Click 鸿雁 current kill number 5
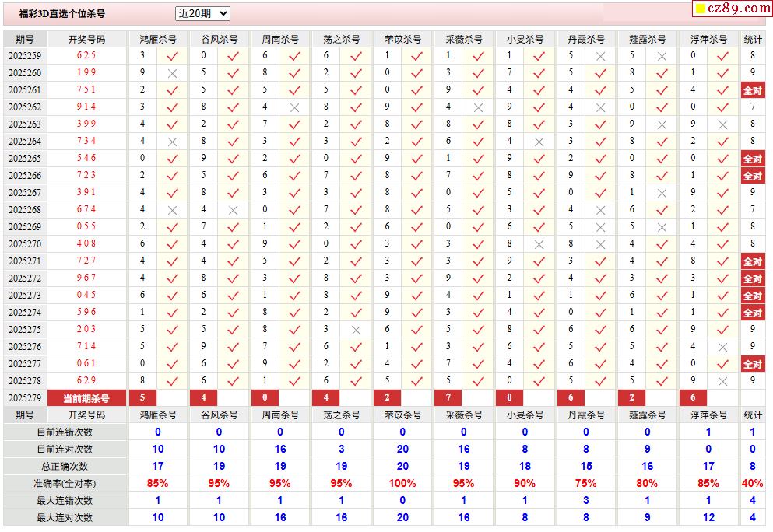This screenshot has height=532, width=773. 142,397
